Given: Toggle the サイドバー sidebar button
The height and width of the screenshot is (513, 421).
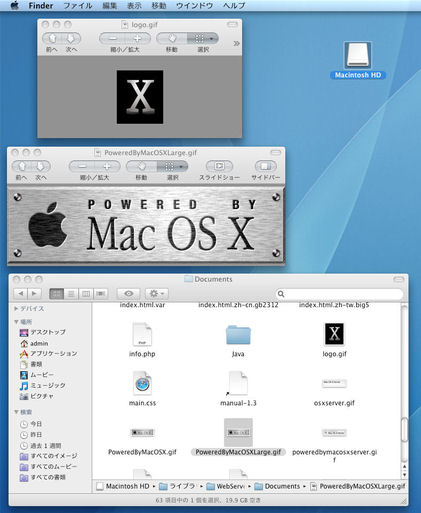Looking at the screenshot, I should click(266, 166).
